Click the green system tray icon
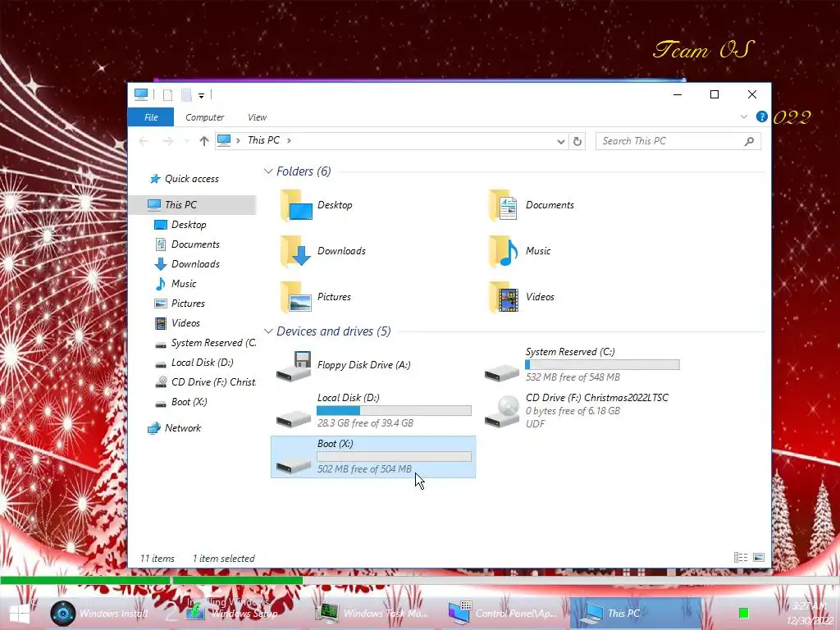This screenshot has width=840, height=630. [x=743, y=613]
